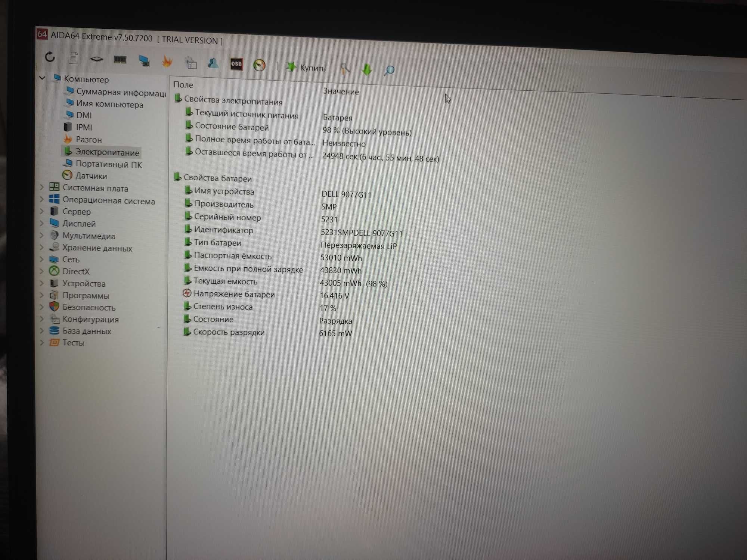The image size is (747, 560).
Task: Click the 16.416 V voltage value
Action: point(334,295)
